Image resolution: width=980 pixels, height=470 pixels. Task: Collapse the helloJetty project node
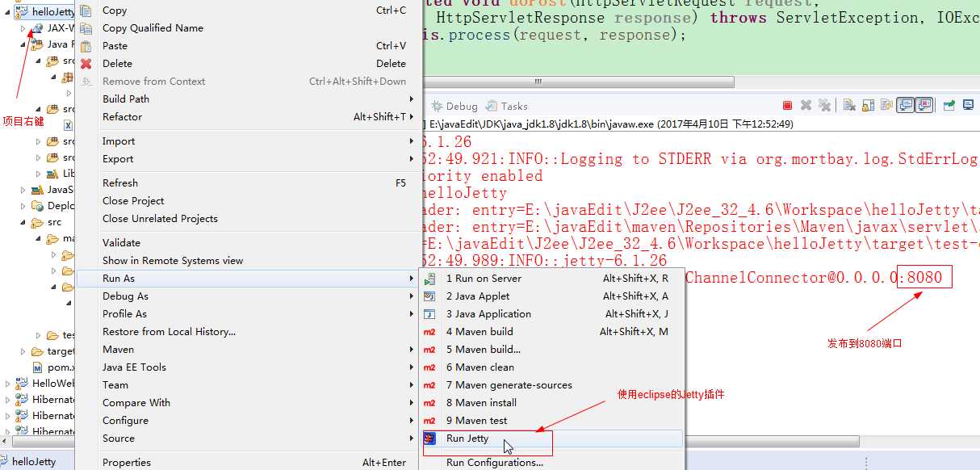click(8, 12)
